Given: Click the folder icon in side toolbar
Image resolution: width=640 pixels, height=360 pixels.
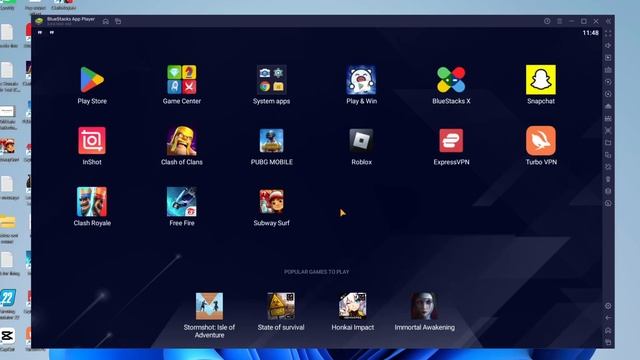Looking at the screenshot, I should pyautogui.click(x=608, y=142).
